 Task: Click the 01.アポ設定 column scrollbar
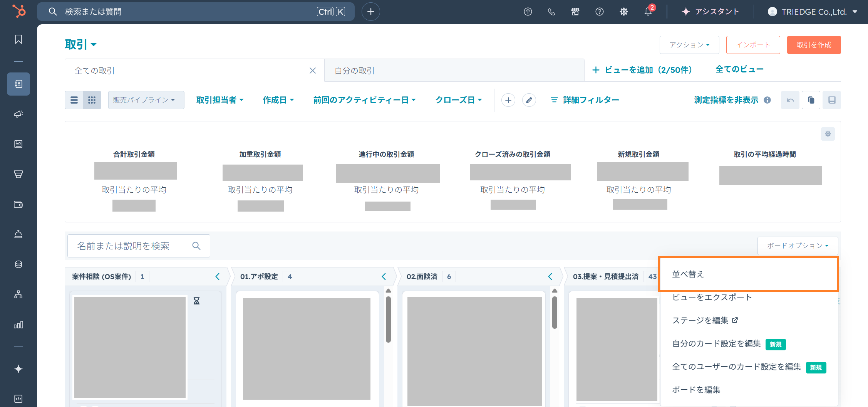(388, 319)
